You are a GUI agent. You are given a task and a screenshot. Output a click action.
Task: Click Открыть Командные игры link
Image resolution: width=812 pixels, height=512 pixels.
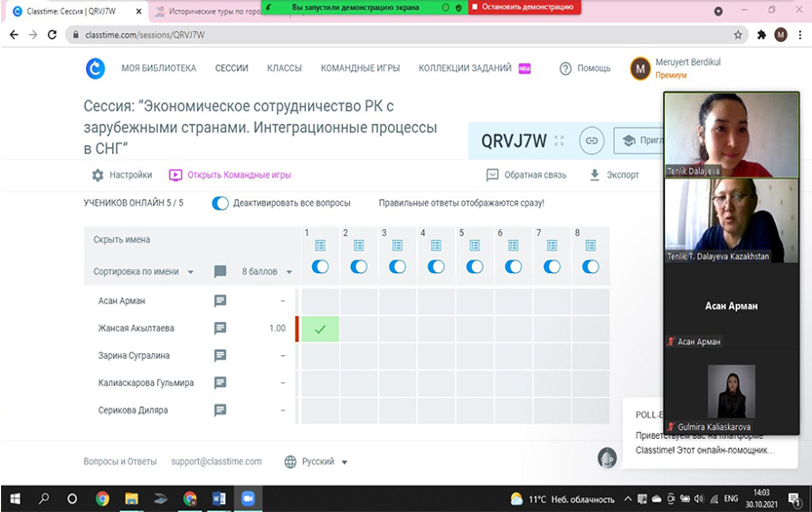(230, 176)
